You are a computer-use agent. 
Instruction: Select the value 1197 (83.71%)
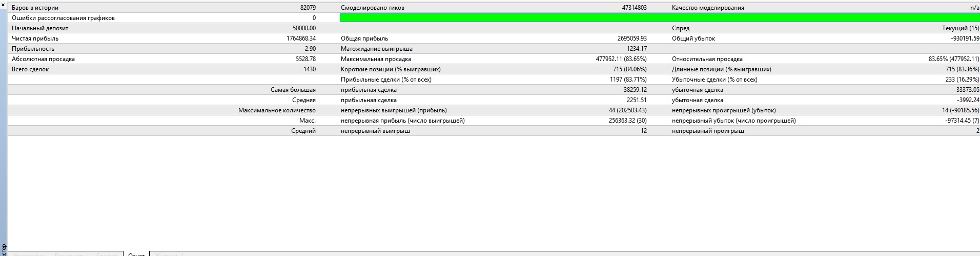[x=628, y=80]
